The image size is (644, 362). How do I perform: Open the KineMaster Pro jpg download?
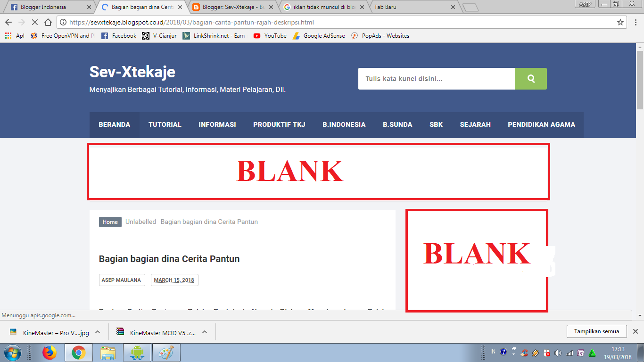click(50, 332)
